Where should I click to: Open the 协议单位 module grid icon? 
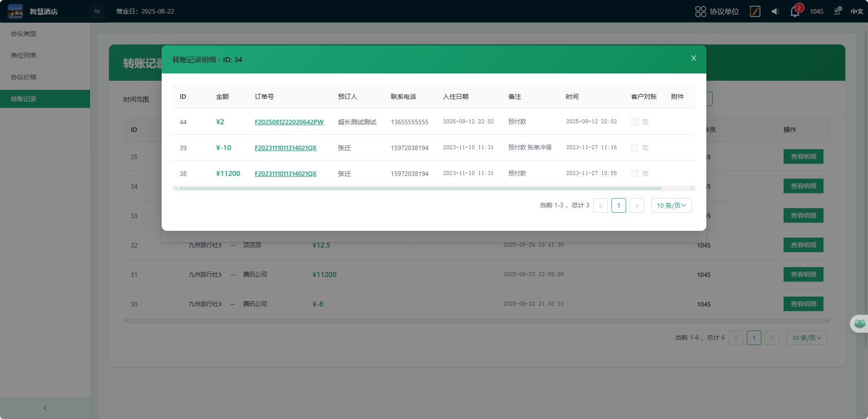[700, 11]
